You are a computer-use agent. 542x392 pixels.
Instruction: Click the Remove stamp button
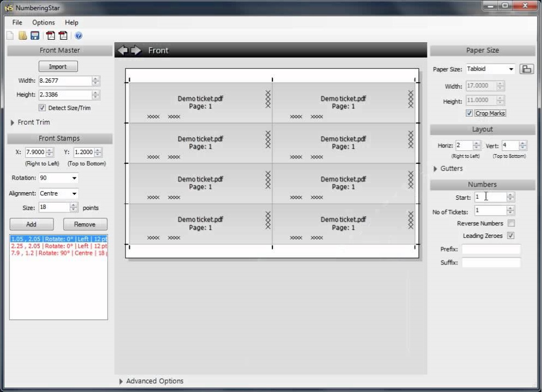tap(85, 224)
